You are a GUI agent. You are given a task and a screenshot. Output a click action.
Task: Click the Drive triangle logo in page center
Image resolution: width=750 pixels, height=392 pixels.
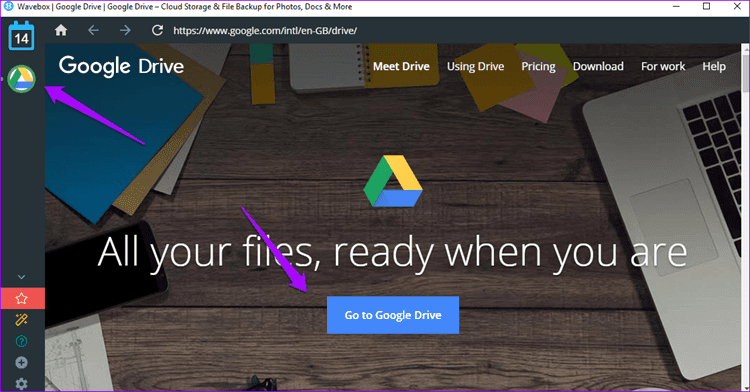point(393,181)
